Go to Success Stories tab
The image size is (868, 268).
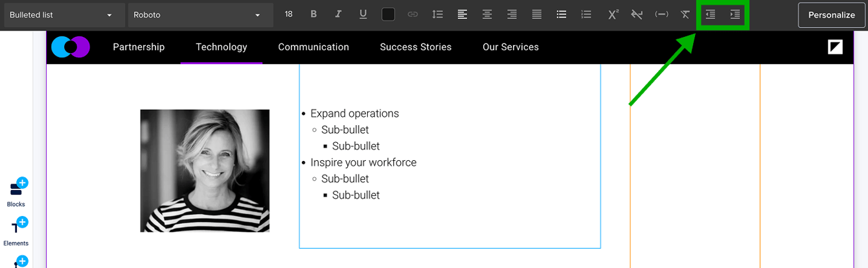(x=416, y=47)
